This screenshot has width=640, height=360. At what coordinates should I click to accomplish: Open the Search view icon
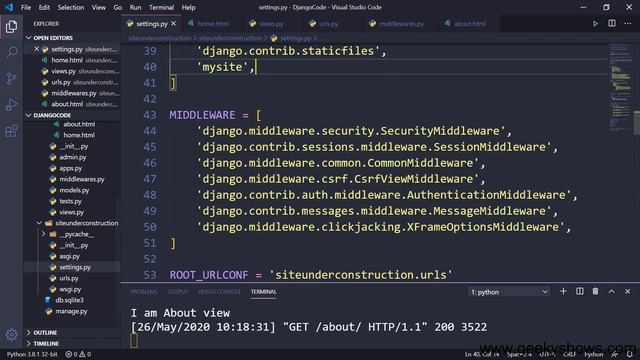coord(11,52)
